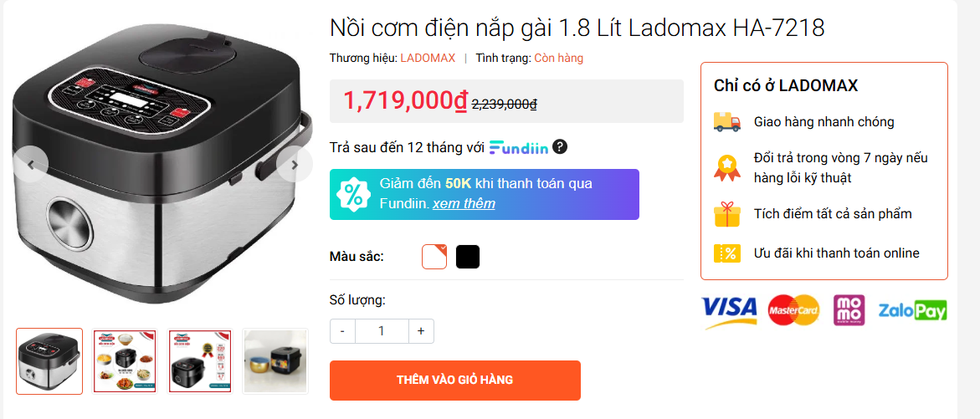The image size is (980, 419).
Task: Select the black rice cooker thumbnail
Action: pyautogui.click(x=200, y=361)
